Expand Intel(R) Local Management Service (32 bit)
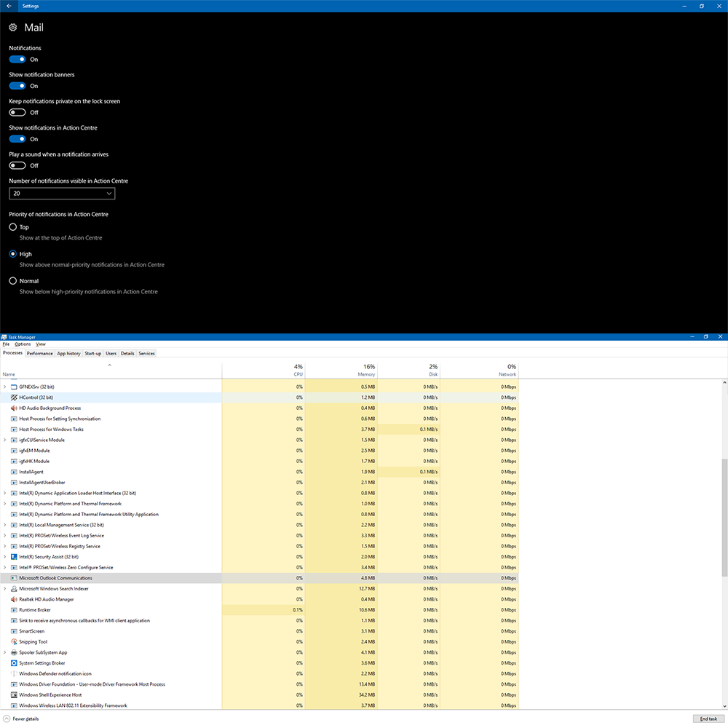 point(5,525)
